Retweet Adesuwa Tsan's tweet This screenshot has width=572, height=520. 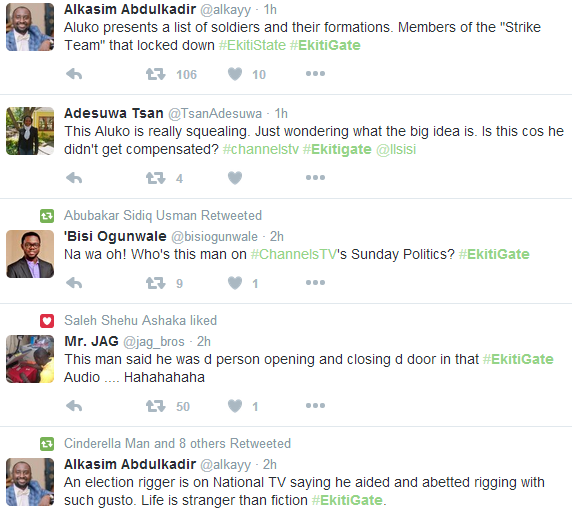156,178
